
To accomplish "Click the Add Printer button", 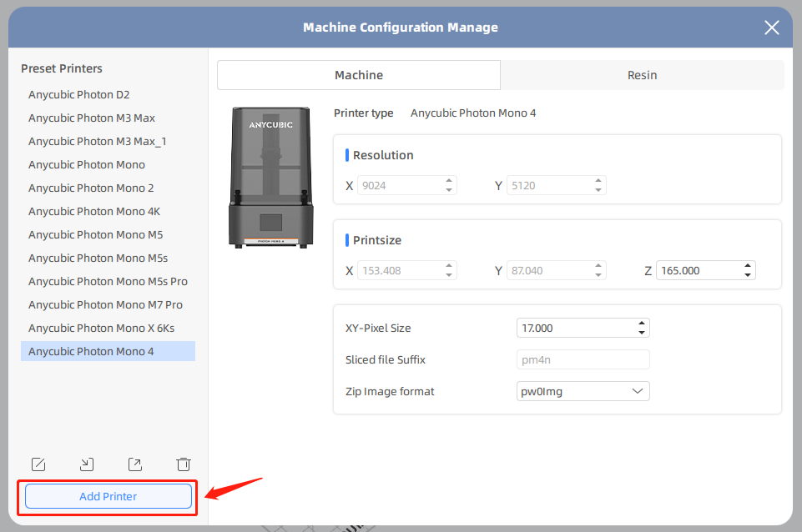I will point(108,496).
